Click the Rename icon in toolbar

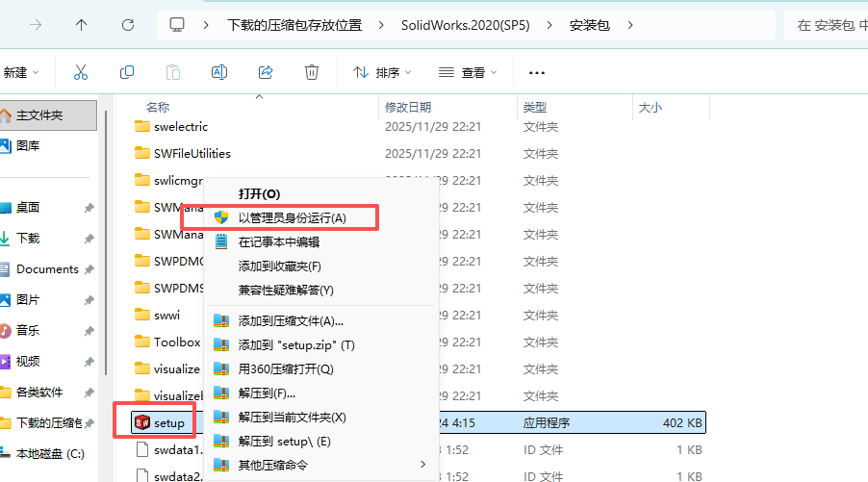[219, 72]
